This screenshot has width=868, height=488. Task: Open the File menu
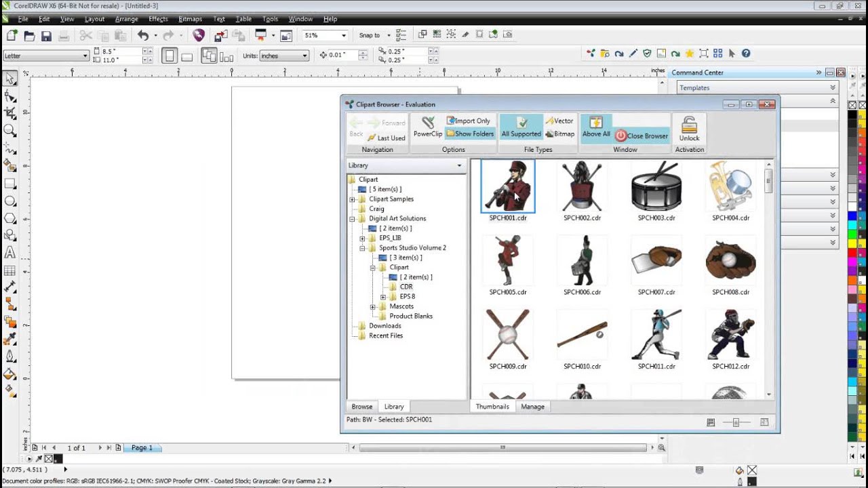click(x=23, y=19)
